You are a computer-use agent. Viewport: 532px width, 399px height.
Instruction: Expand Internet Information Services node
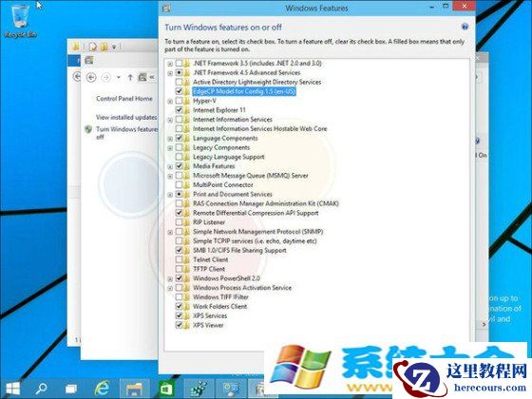point(170,120)
